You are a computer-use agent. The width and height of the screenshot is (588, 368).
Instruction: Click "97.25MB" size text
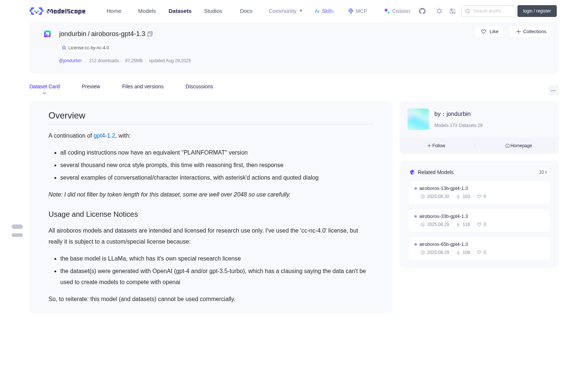tap(134, 61)
